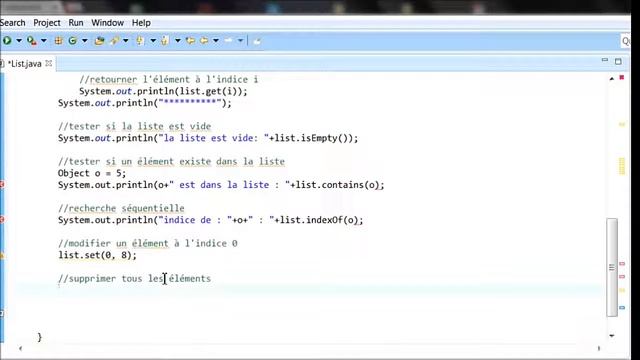Click the comment '//recherche séquentielle'

click(121, 209)
